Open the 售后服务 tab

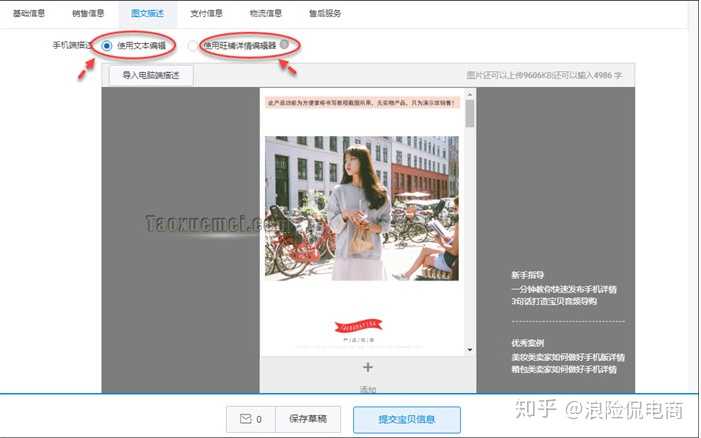tap(324, 14)
